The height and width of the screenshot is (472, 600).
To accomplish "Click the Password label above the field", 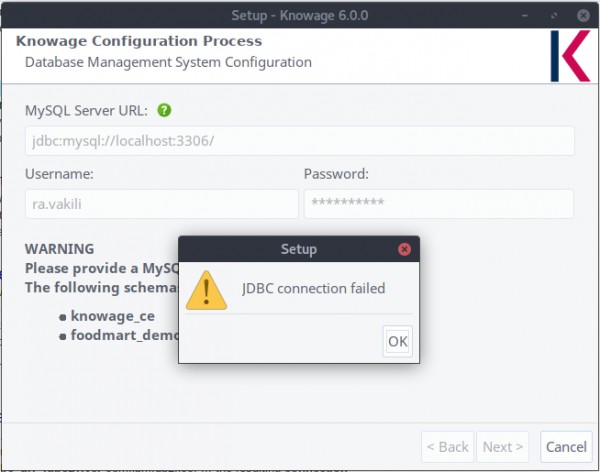I will [336, 173].
